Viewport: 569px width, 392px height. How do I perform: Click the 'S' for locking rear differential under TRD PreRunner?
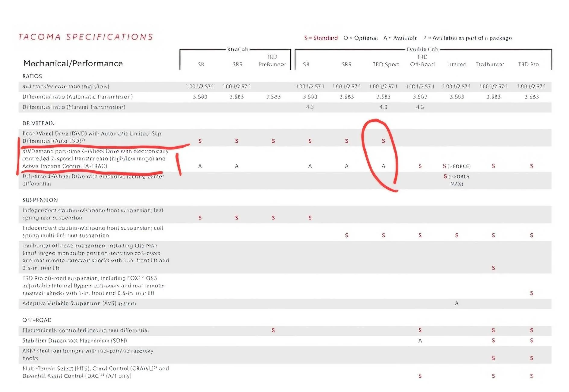[x=273, y=330]
